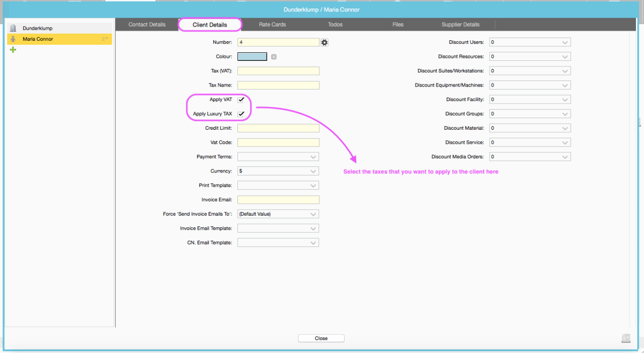644x353 pixels.
Task: Open the Payment Terms dropdown
Action: coord(278,157)
